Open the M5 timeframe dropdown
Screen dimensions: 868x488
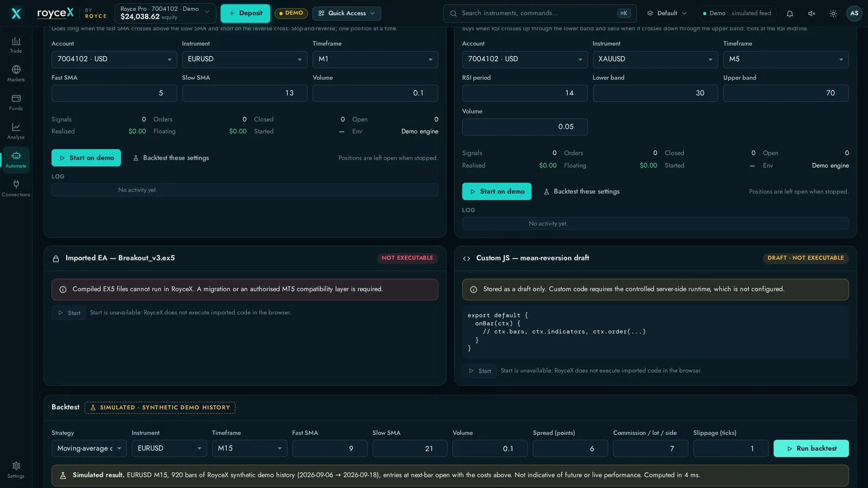(x=786, y=59)
